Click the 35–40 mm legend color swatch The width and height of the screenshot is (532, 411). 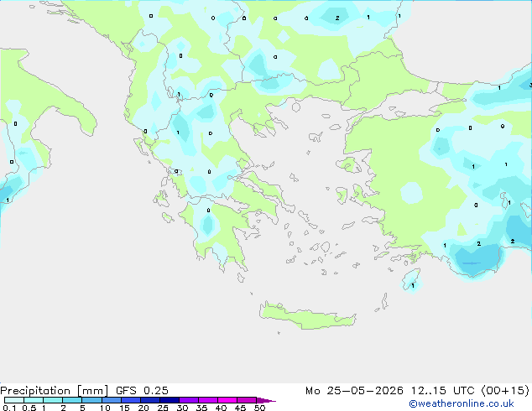[x=208, y=400]
